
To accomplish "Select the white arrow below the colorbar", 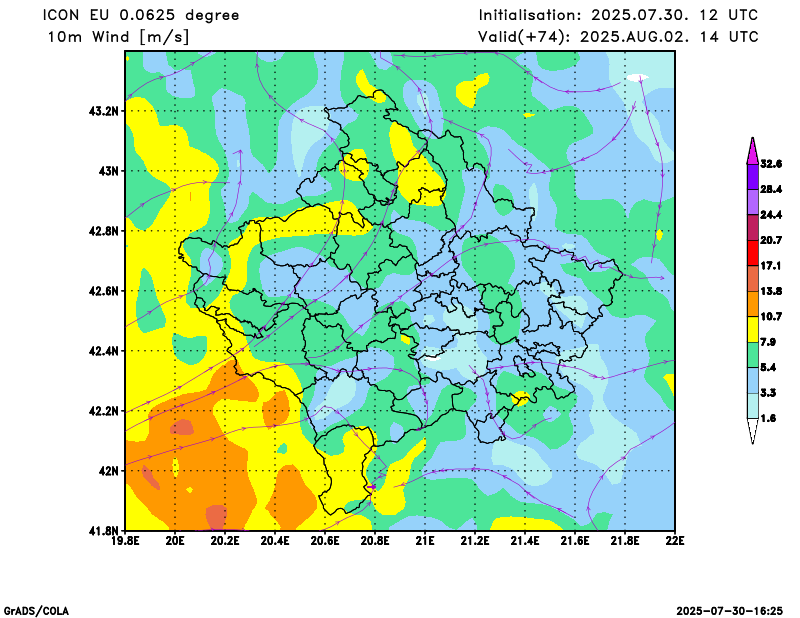I will click(753, 431).
